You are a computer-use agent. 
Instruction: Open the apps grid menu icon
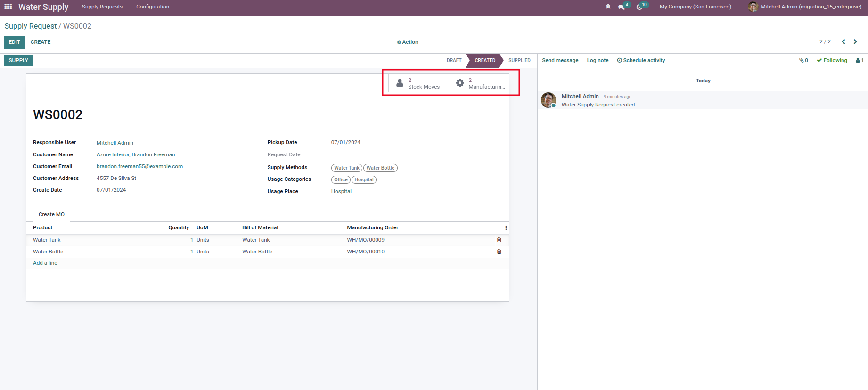tap(8, 7)
